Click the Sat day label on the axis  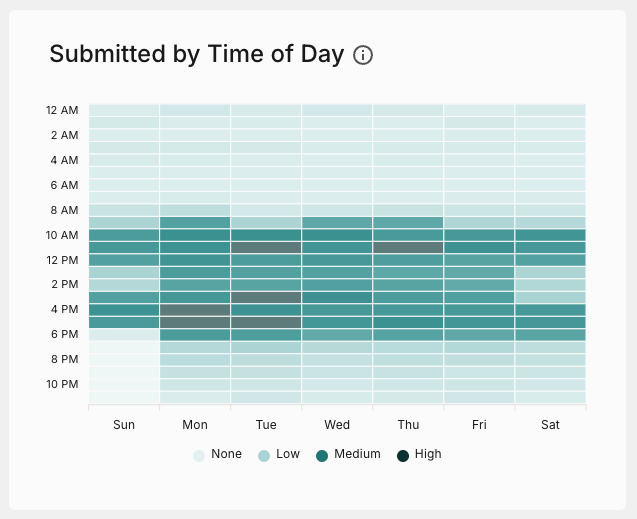pyautogui.click(x=550, y=425)
